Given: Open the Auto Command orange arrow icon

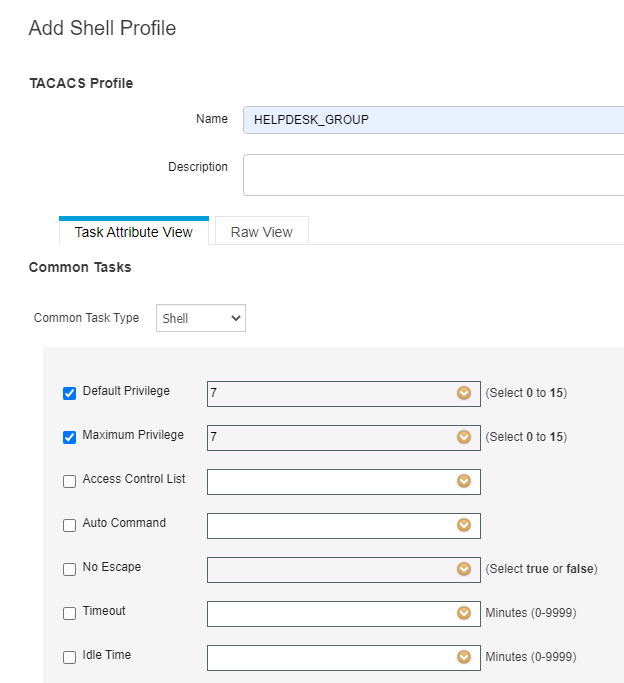Looking at the screenshot, I should (464, 525).
